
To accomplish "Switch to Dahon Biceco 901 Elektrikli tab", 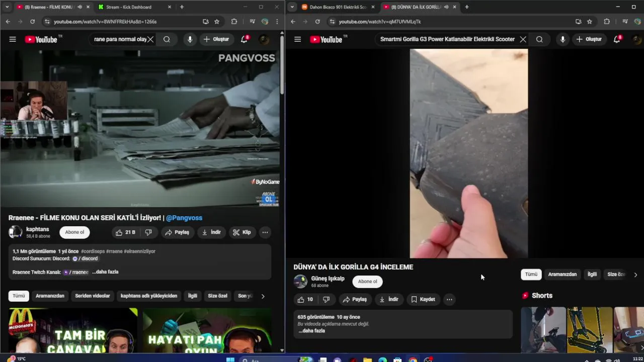I will coord(338,7).
